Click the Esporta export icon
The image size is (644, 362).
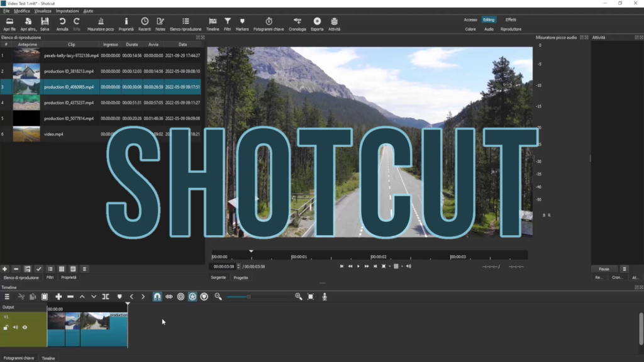(x=317, y=25)
